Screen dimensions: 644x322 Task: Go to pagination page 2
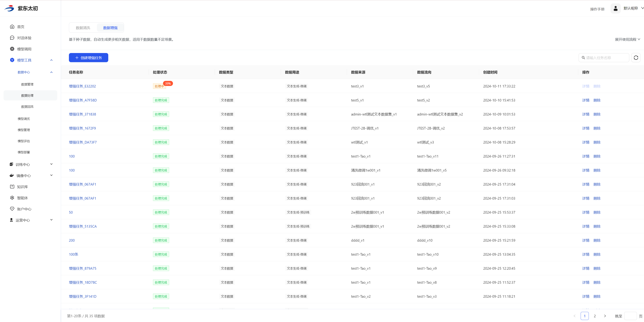pos(595,316)
